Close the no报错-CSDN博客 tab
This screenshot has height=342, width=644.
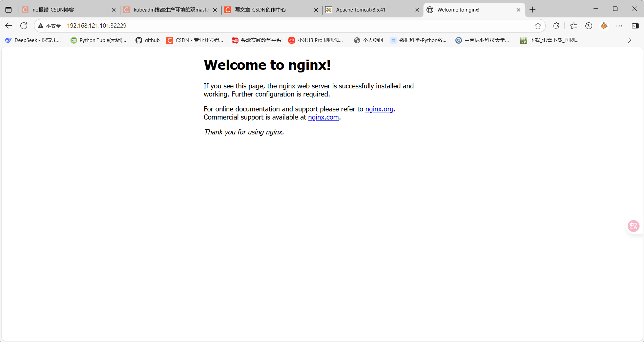113,10
